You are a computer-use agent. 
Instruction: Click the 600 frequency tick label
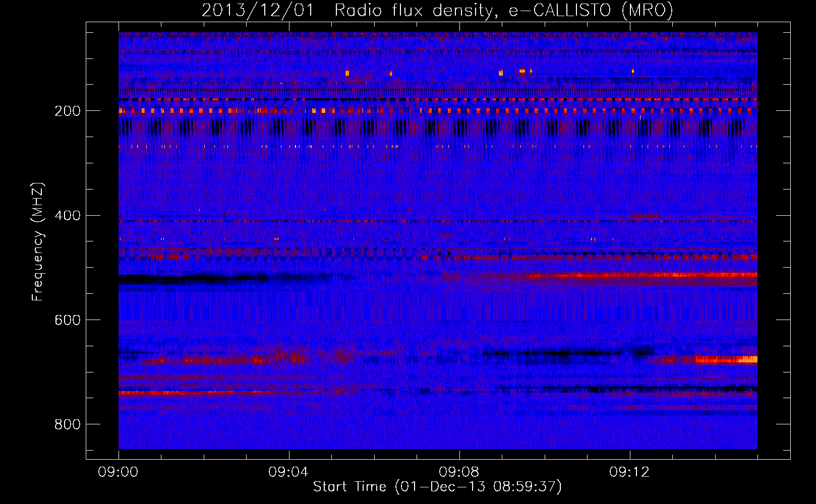coord(68,320)
